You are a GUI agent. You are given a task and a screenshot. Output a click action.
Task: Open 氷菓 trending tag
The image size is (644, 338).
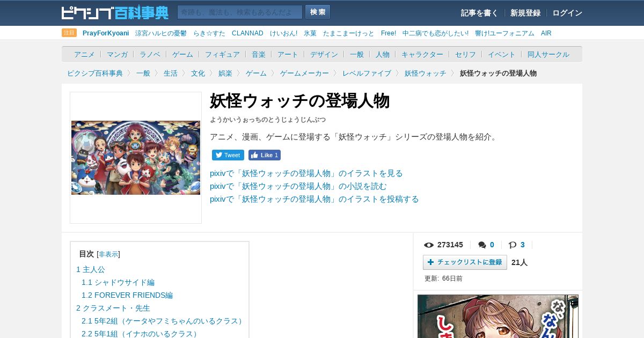310,33
